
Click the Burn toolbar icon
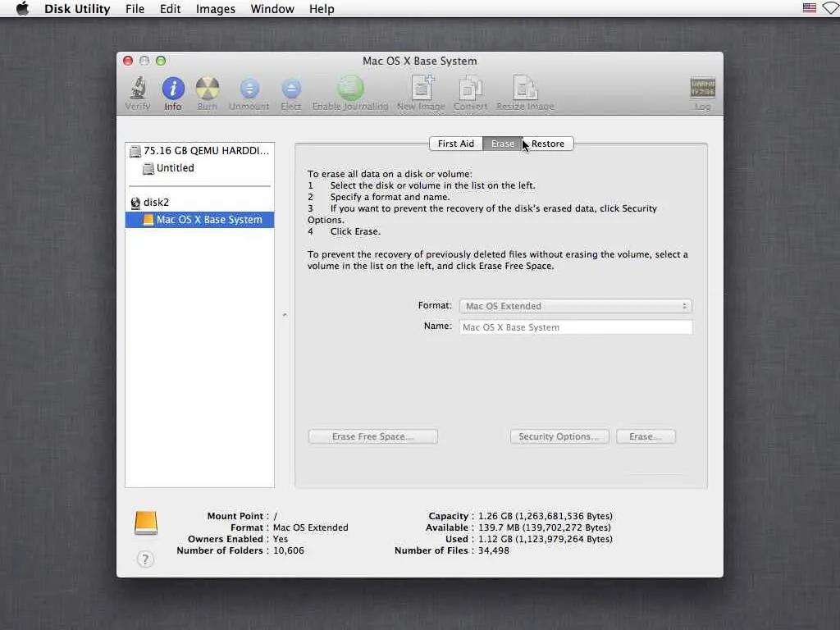(208, 93)
